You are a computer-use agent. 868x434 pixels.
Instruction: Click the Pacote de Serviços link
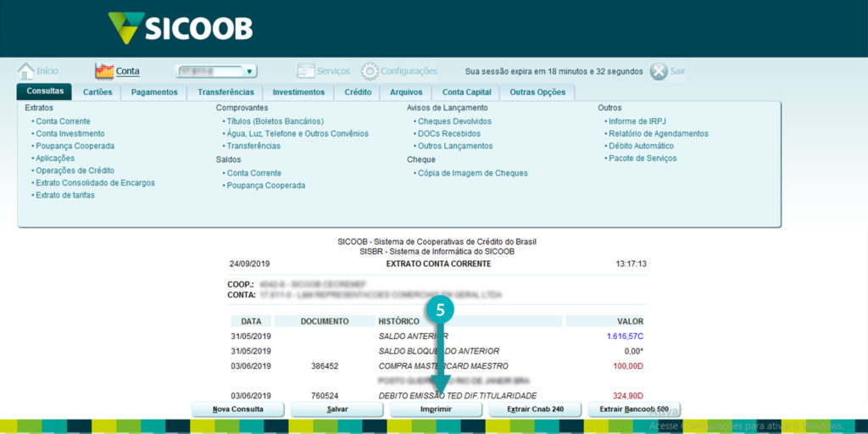[643, 159]
